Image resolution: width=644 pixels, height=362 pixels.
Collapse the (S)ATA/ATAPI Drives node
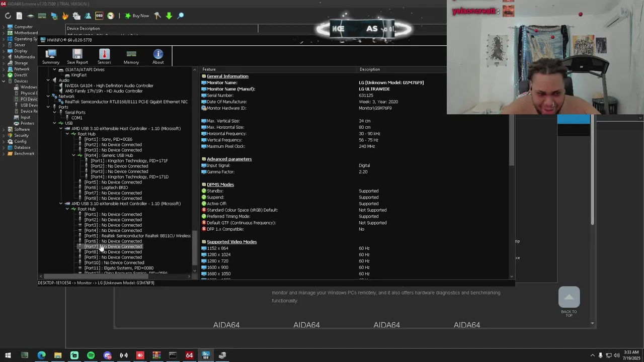pos(54,70)
